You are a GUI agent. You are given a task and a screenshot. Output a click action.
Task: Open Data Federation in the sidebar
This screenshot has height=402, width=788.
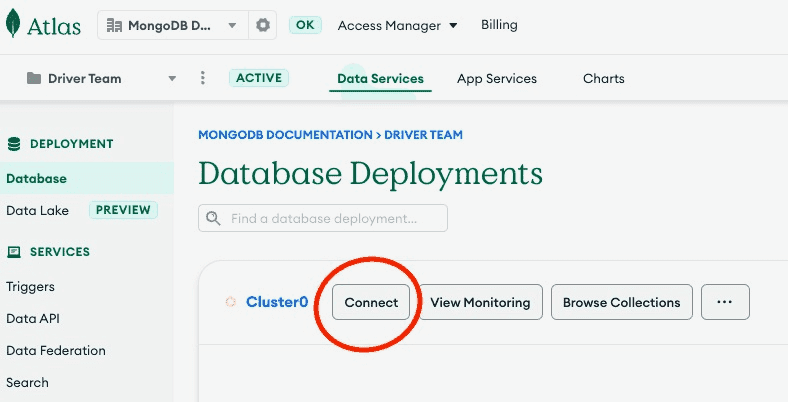(x=56, y=350)
